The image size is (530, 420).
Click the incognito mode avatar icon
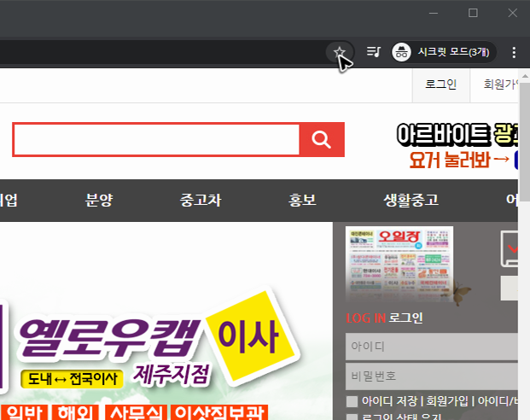(401, 52)
